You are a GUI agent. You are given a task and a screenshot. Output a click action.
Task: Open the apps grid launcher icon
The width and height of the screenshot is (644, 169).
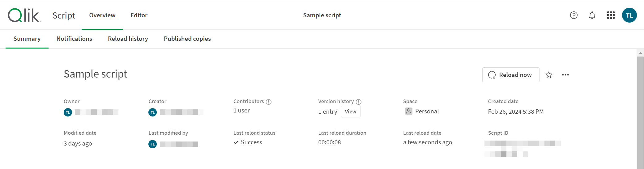click(611, 15)
